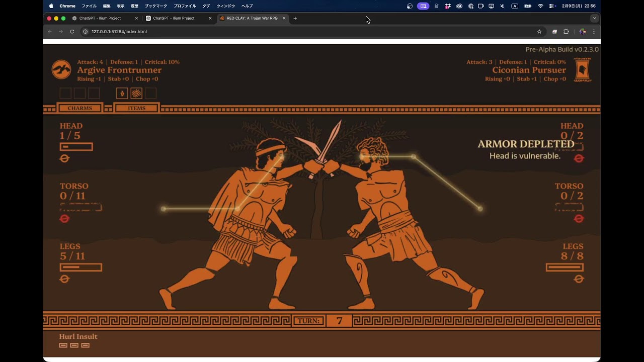Click the battery status icon
This screenshot has height=362, width=644.
point(528,6)
